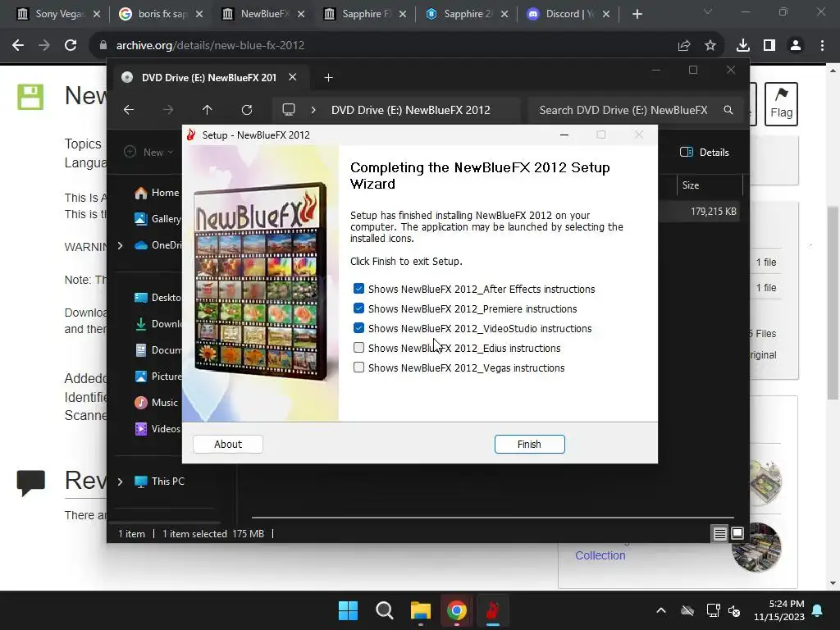Image resolution: width=840 pixels, height=630 pixels.
Task: Toggle the Details pane in Explorer
Action: click(x=704, y=152)
